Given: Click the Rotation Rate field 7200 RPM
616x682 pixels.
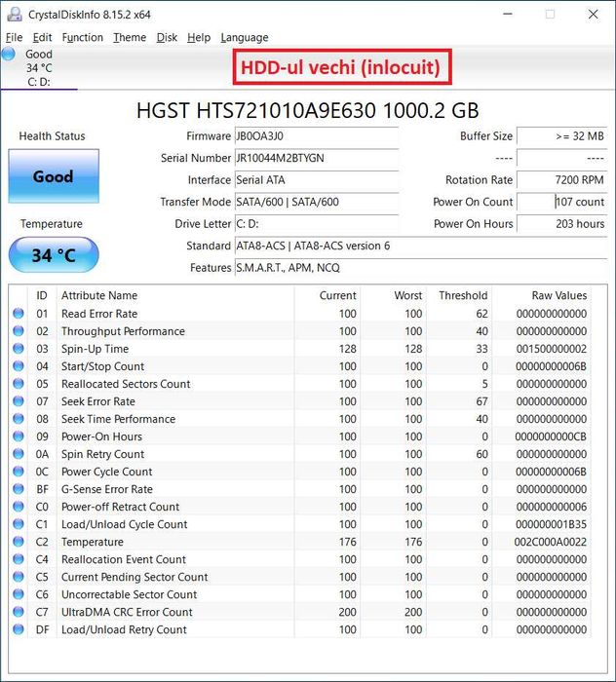Looking at the screenshot, I should pos(561,180).
